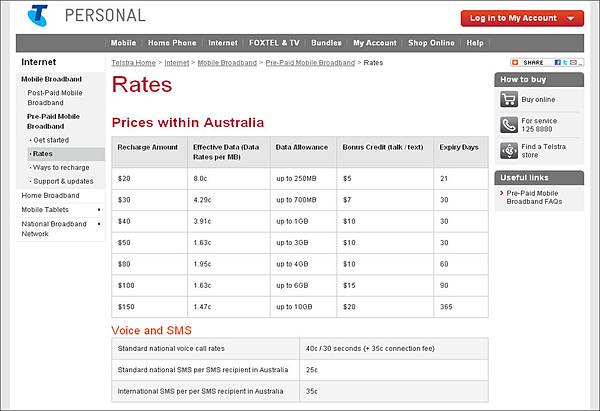The height and width of the screenshot is (411, 600).
Task: Open the Mobile menu in the navigation bar
Action: 123,43
